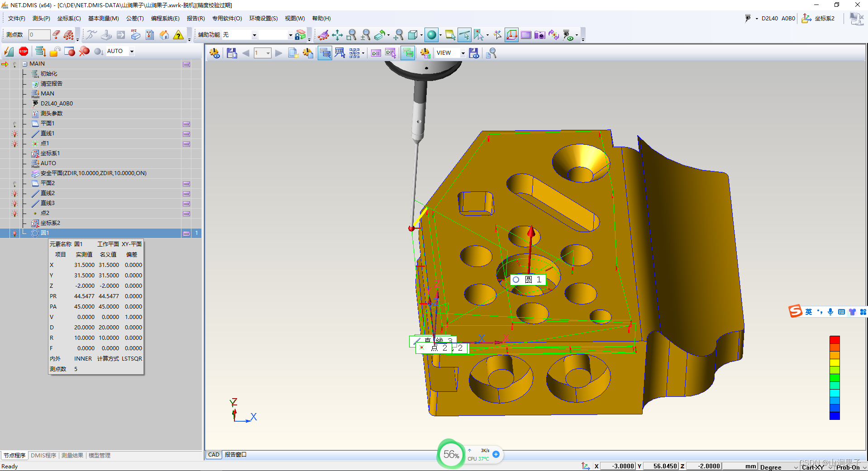Image resolution: width=868 pixels, height=471 pixels.
Task: Click the Sogou input method S icon
Action: [795, 311]
